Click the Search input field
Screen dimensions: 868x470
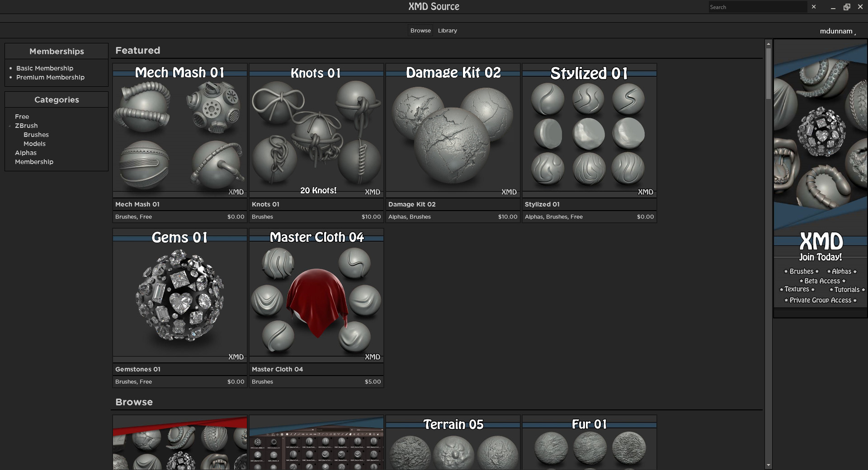(757, 7)
